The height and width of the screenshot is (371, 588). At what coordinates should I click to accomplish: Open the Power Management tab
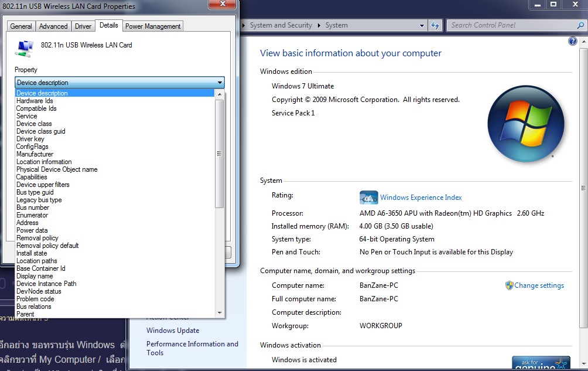tap(153, 26)
